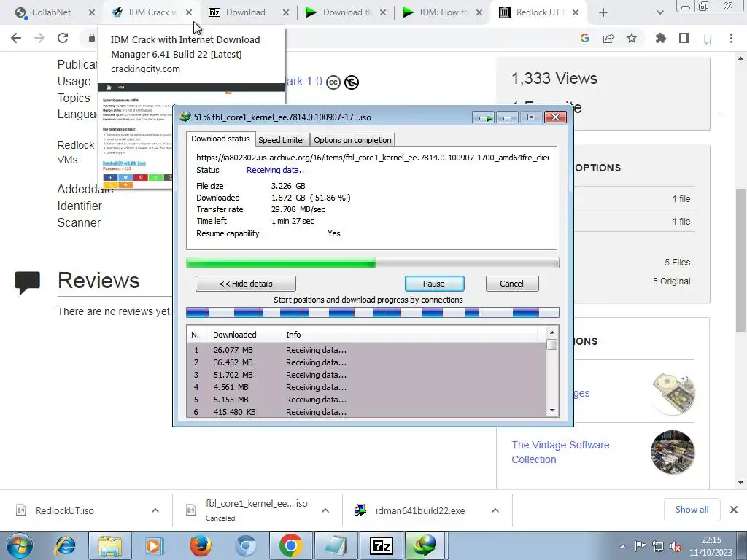Click the Downloaded column header
Viewport: 747px width, 560px height.
245,335
